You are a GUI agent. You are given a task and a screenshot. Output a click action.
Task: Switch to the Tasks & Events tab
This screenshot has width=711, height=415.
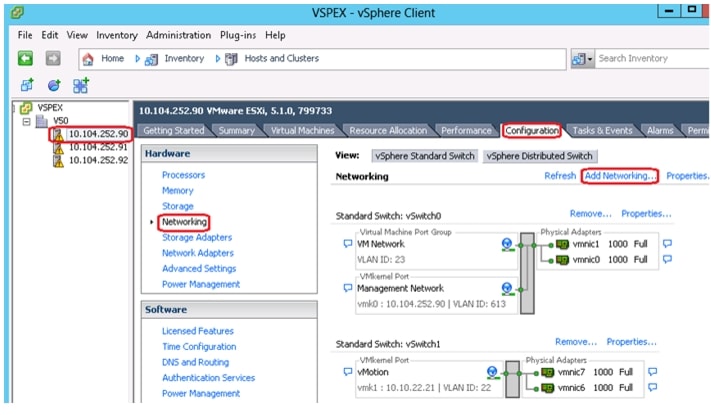point(602,131)
